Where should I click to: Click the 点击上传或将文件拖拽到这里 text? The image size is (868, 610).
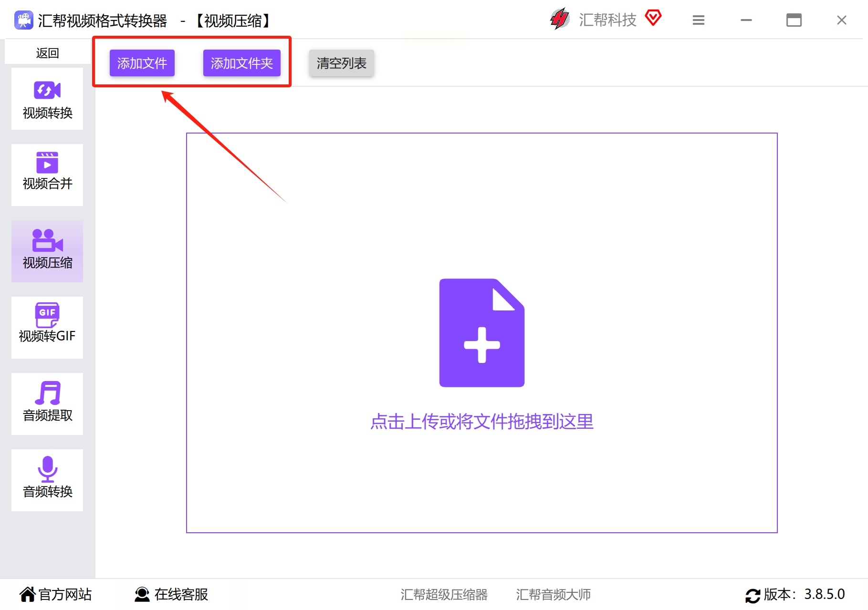point(482,422)
